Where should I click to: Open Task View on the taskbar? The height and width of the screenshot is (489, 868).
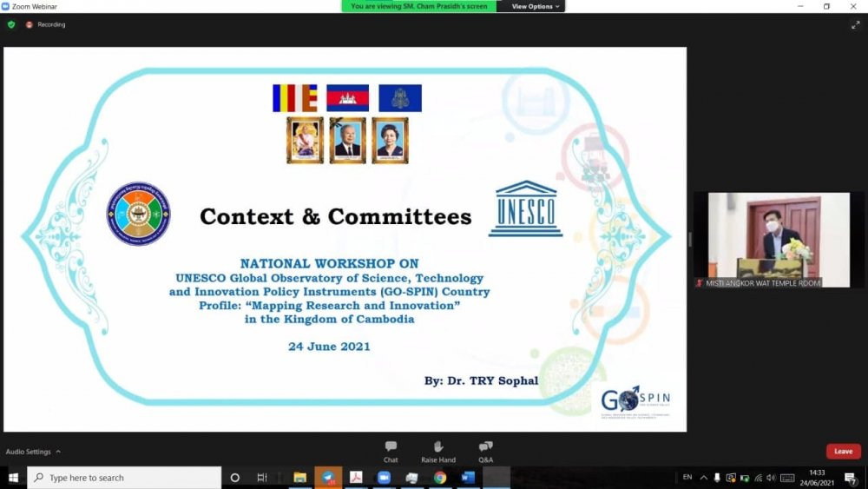(x=262, y=478)
